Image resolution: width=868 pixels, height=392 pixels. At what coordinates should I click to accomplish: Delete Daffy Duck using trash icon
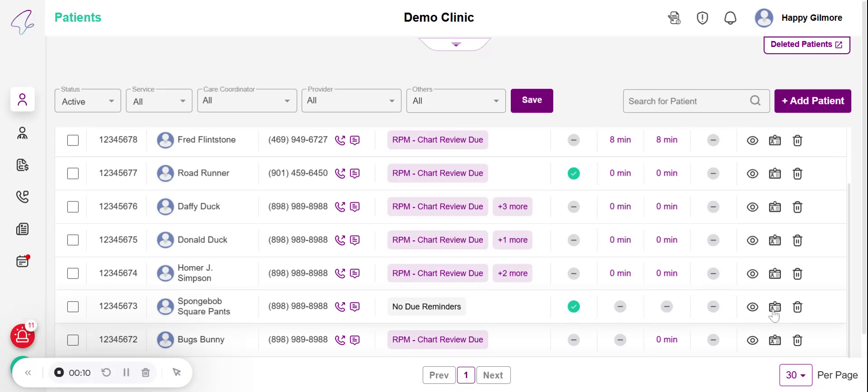797,207
